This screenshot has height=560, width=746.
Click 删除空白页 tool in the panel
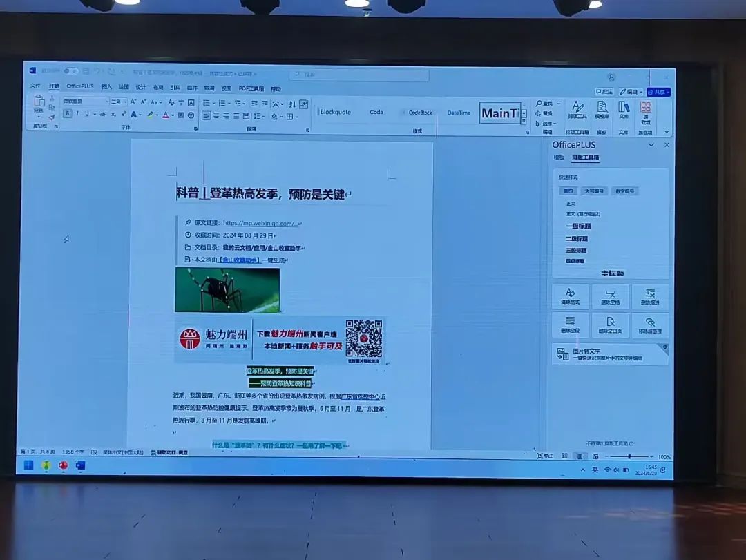[610, 325]
